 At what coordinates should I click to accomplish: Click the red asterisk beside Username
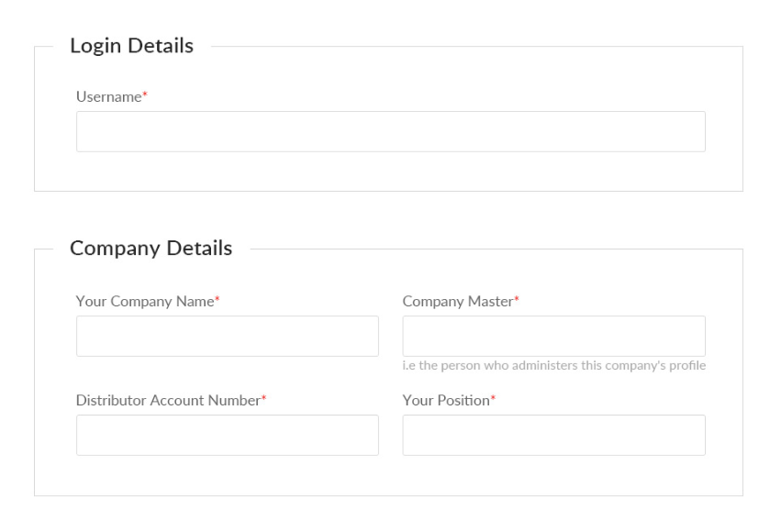145,96
